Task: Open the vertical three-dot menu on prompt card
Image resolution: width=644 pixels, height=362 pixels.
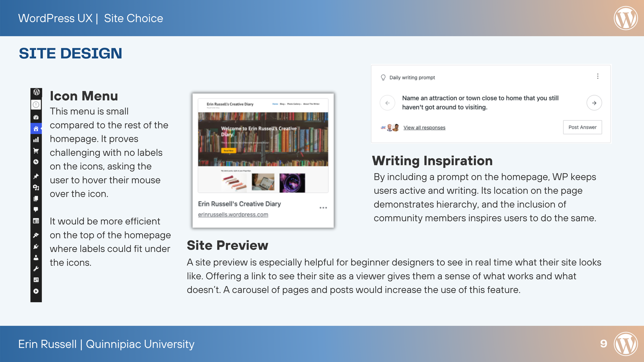Action: pyautogui.click(x=598, y=76)
